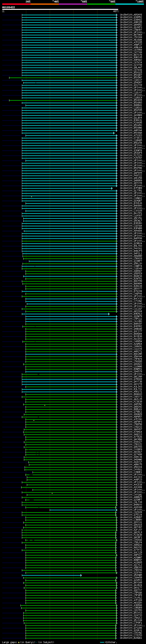Open hit UniRef100_C6T749
Image resolution: width=146 pixels, height=644 pixels.
(x=131, y=53)
